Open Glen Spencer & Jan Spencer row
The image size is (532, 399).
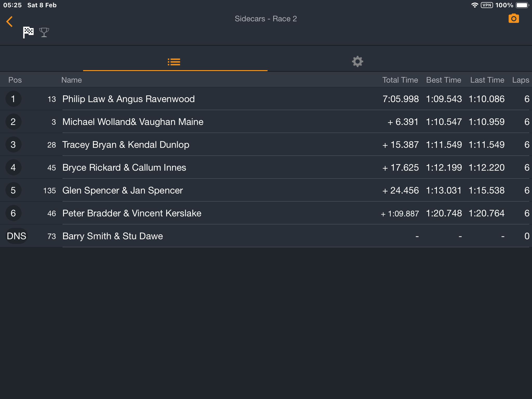[x=266, y=190]
